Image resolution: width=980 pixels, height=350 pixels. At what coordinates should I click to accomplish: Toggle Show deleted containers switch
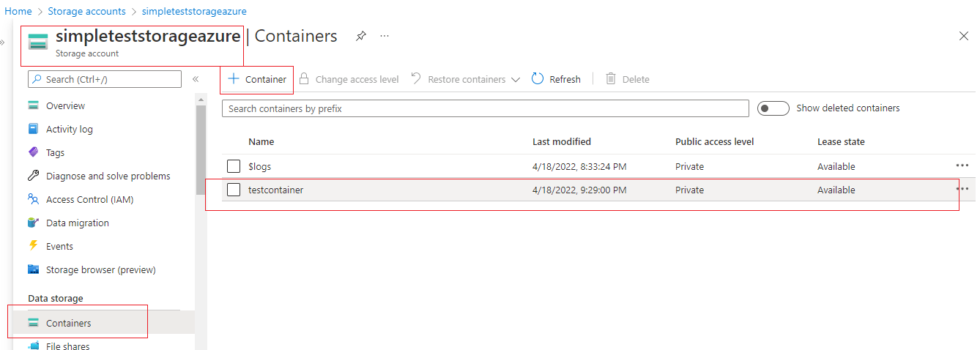pos(773,108)
